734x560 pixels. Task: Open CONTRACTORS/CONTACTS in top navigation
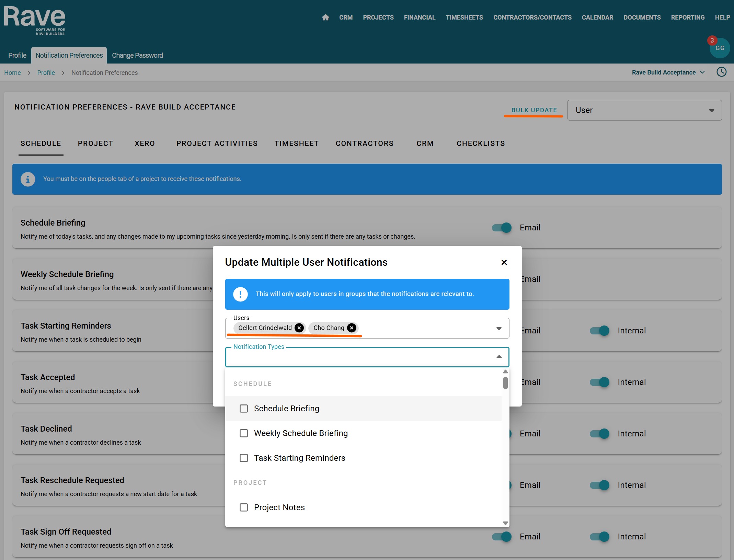click(532, 18)
